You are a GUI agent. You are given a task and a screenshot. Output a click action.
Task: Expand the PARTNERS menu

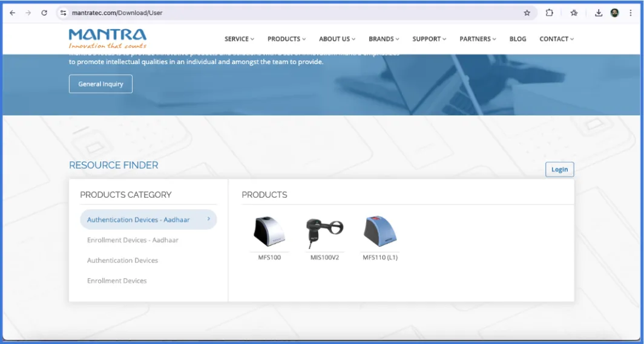click(x=478, y=39)
